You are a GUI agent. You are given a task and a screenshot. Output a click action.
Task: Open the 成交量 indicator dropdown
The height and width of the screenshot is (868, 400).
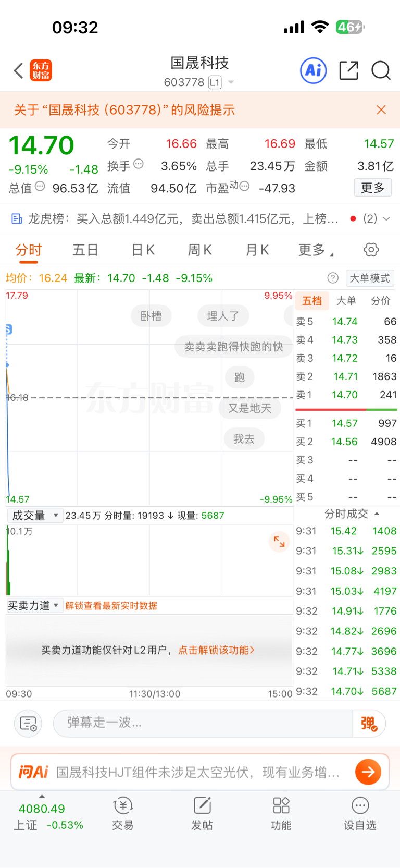pos(35,516)
